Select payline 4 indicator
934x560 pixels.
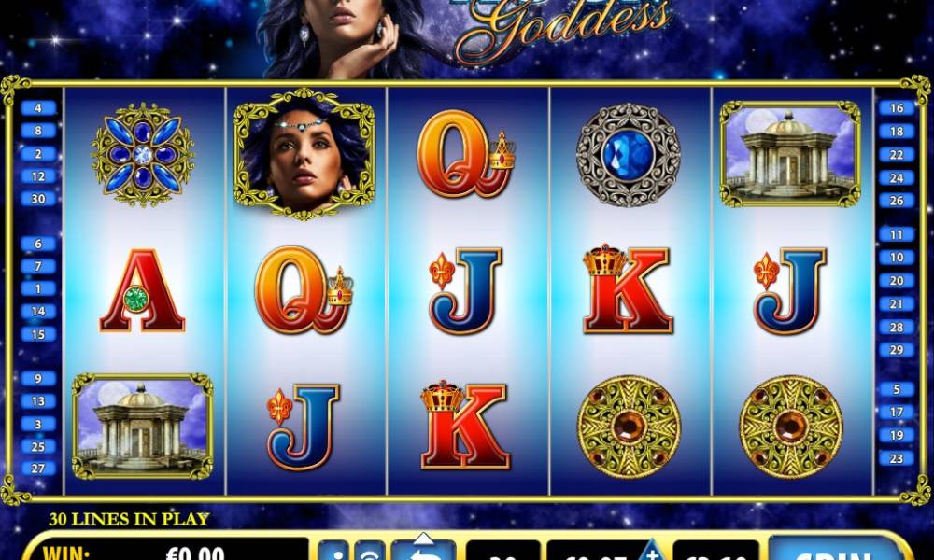pyautogui.click(x=38, y=107)
